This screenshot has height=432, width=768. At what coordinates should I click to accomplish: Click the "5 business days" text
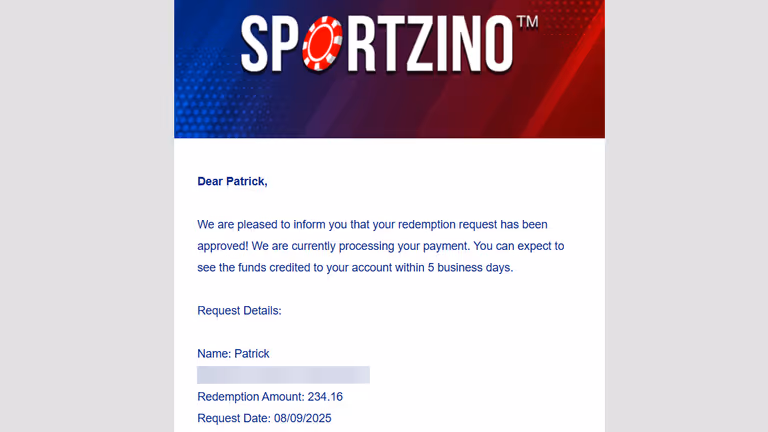pos(469,267)
